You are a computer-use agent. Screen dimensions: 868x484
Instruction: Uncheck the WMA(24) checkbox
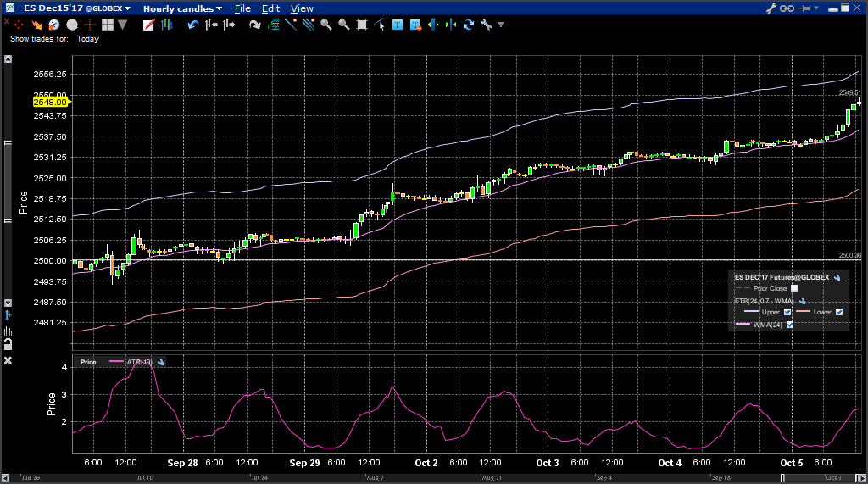click(x=790, y=325)
